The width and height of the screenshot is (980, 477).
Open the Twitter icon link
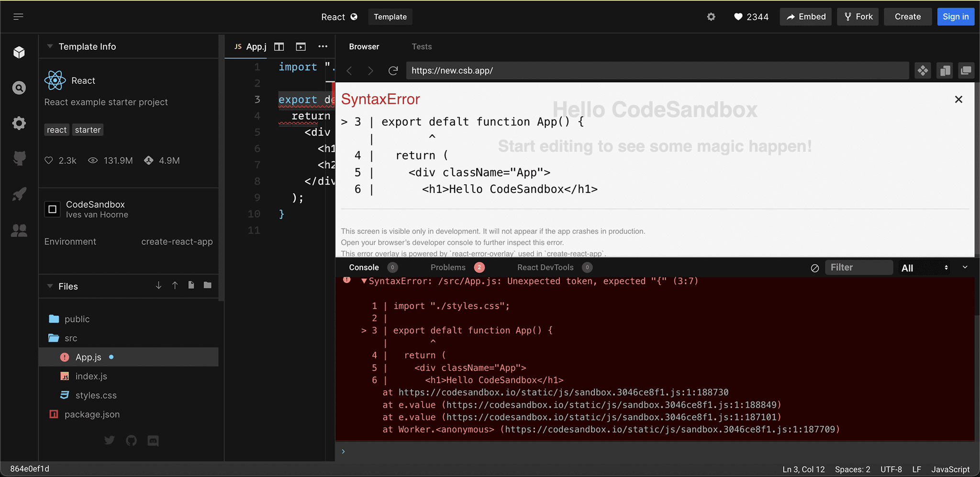click(x=110, y=440)
